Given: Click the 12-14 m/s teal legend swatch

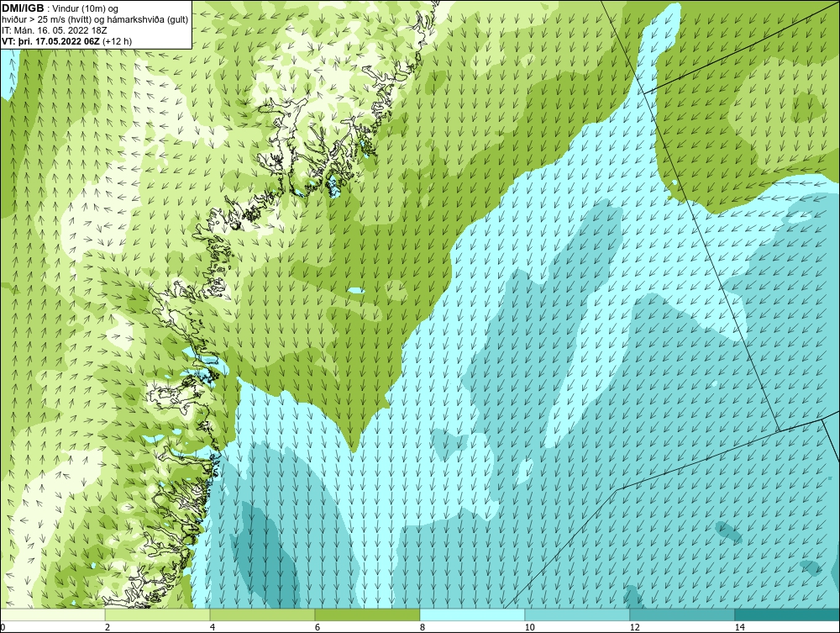Looking at the screenshot, I should point(682,615).
